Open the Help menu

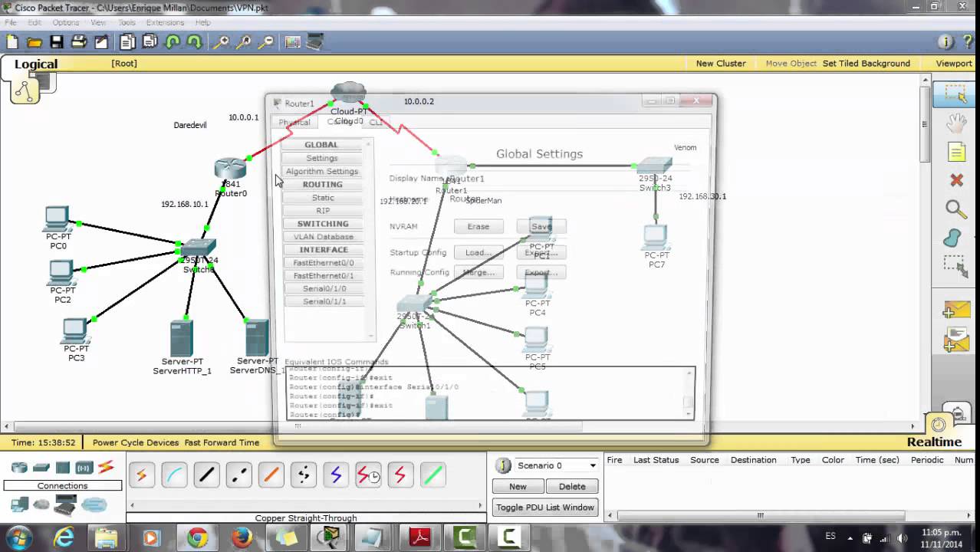tap(202, 22)
